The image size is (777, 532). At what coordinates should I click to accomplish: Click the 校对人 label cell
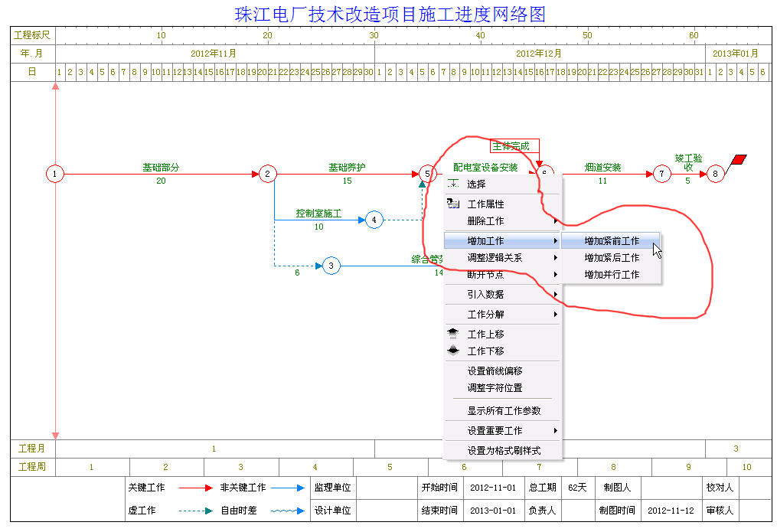pos(720,488)
